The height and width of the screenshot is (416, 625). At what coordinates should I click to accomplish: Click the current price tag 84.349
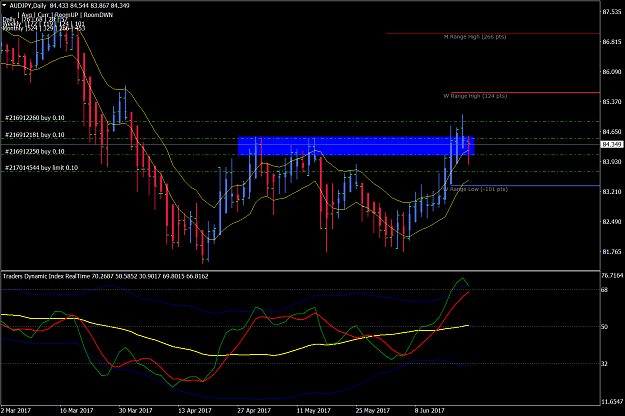point(612,144)
